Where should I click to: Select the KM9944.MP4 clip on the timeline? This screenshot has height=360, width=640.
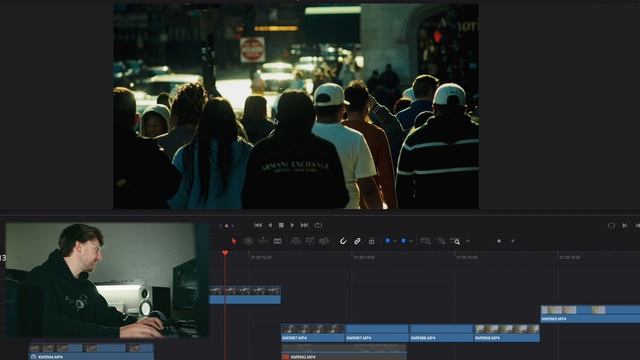click(91, 352)
